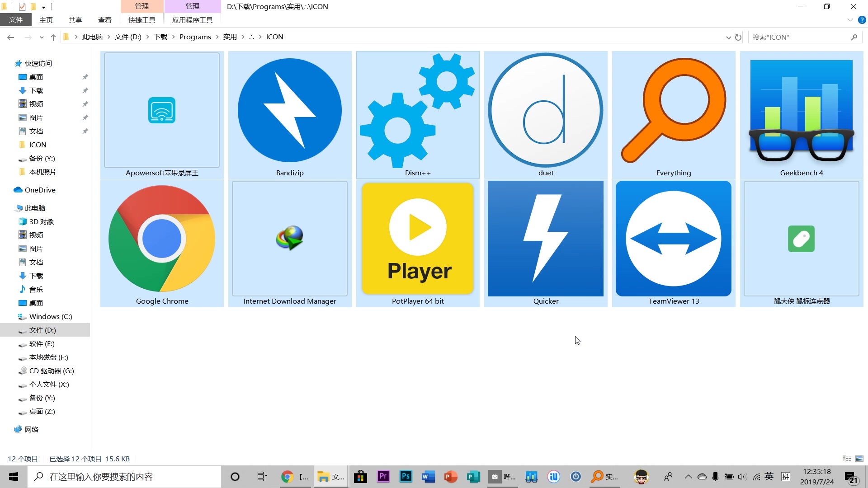Viewport: 868px width, 488px height.
Task: Expand breadcrumb arrow after 下载
Action: pos(174,37)
